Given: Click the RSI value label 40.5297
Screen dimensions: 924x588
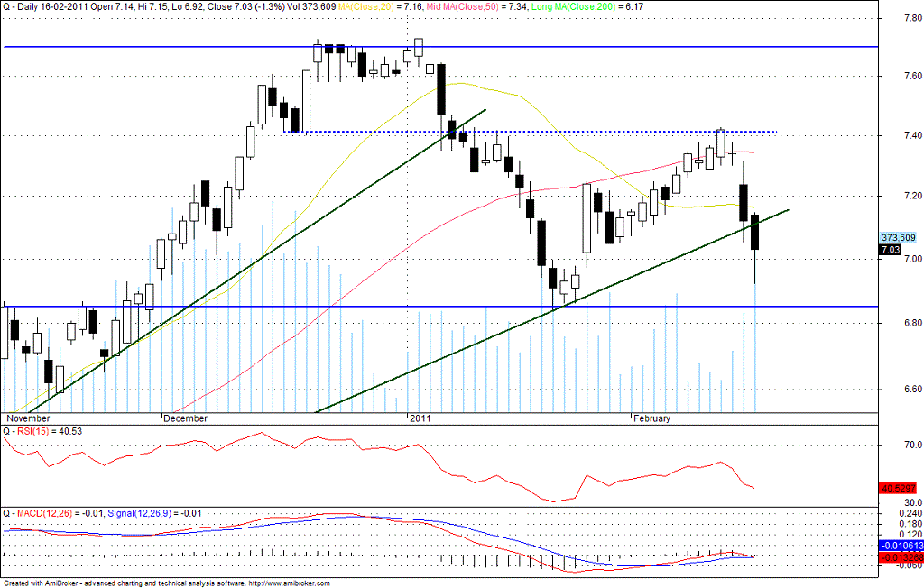Looking at the screenshot, I should click(898, 489).
